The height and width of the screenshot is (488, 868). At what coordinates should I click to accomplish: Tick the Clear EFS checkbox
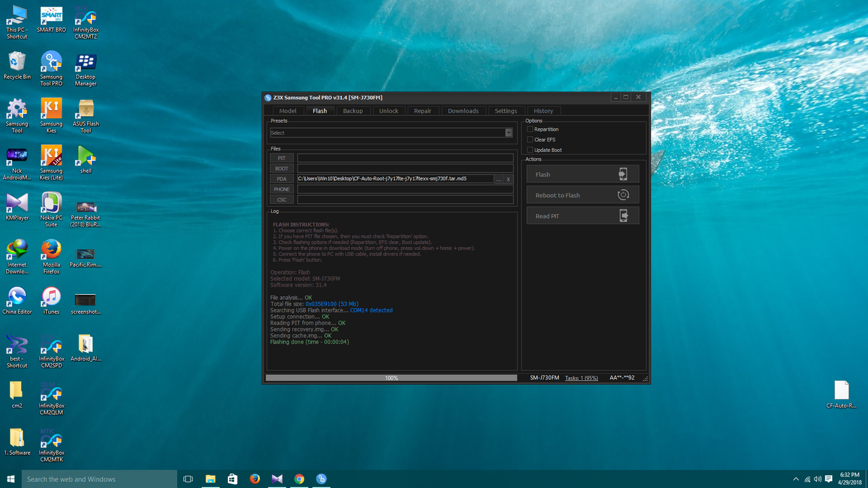click(530, 140)
